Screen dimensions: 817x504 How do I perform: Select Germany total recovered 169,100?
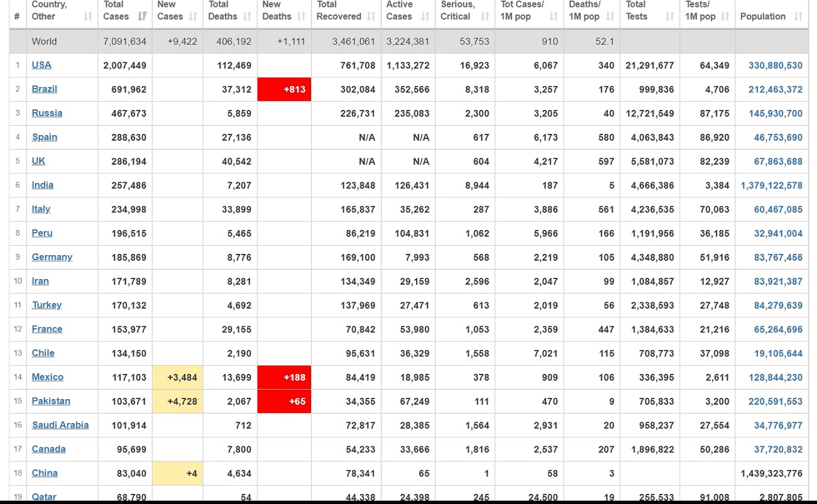pyautogui.click(x=358, y=257)
